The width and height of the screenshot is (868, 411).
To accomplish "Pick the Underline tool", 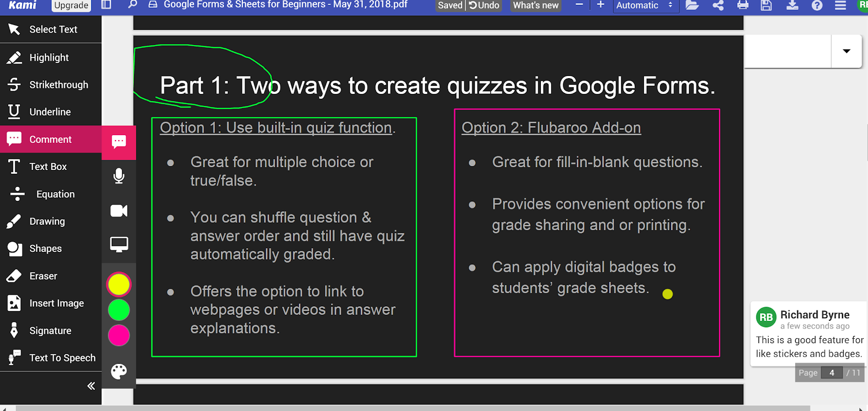I will [50, 112].
